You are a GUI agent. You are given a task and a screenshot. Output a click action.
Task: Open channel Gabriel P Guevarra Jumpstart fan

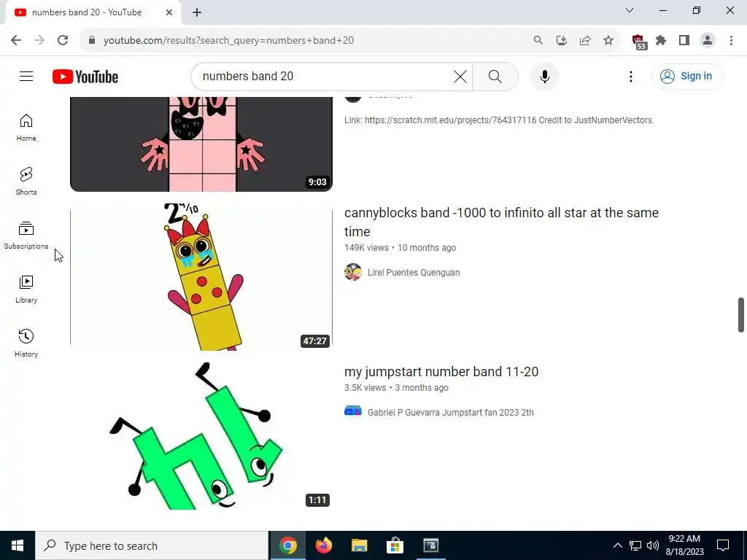pyautogui.click(x=450, y=413)
